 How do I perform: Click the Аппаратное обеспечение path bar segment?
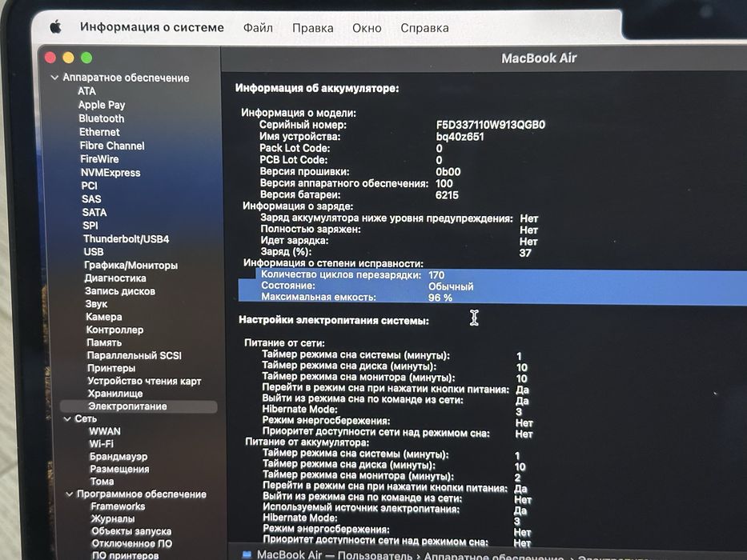(x=493, y=556)
